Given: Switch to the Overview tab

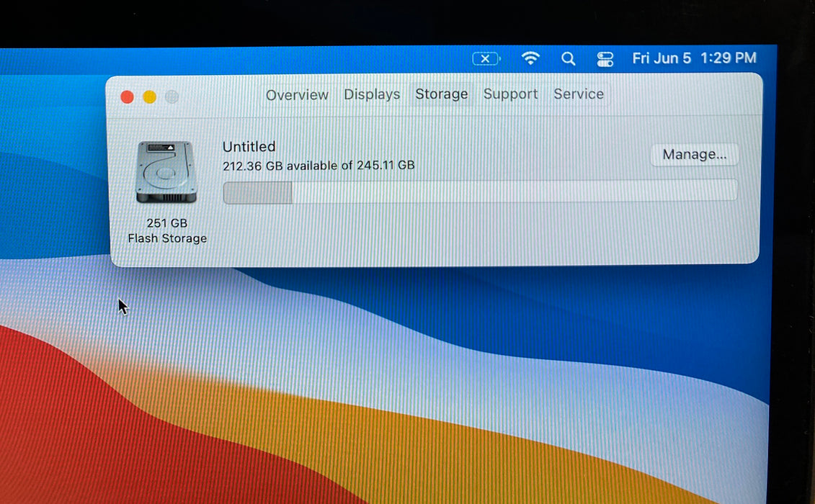Looking at the screenshot, I should click(x=298, y=95).
